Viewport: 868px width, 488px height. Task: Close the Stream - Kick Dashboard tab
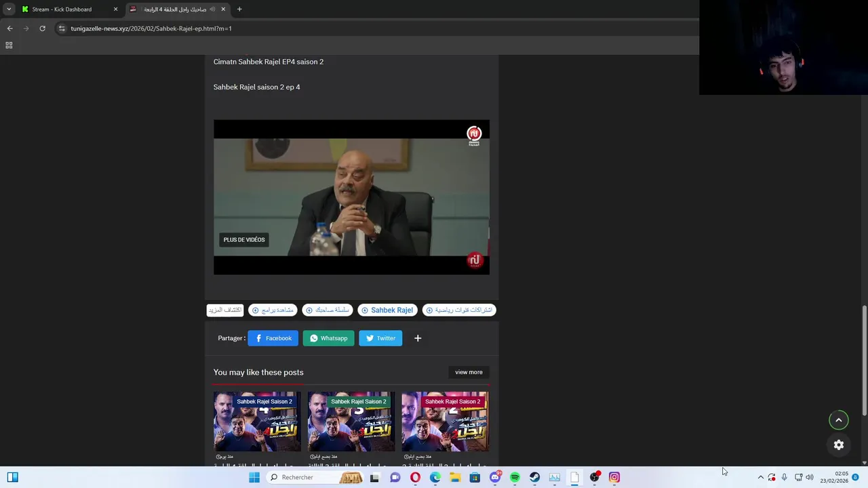(115, 9)
